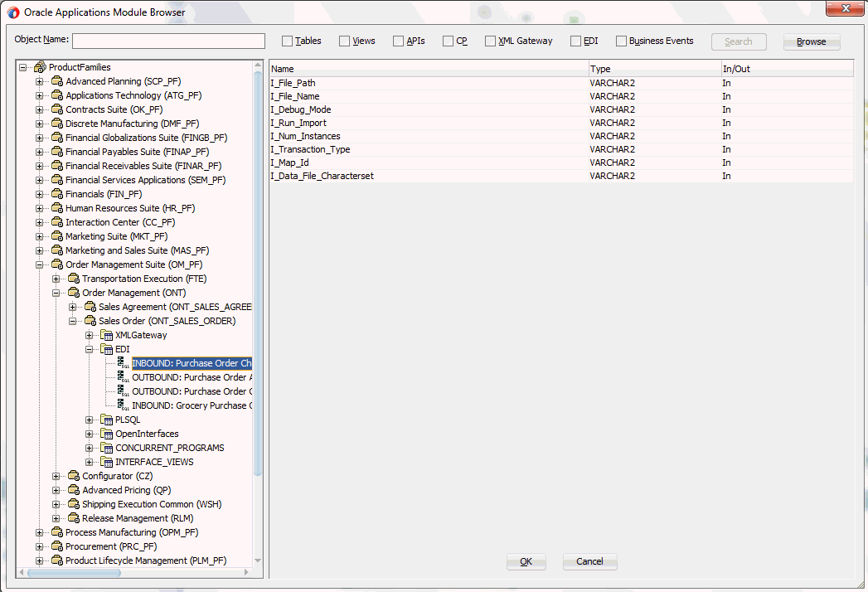Click the INTERFACE_VIEWS table-folder icon

[107, 462]
